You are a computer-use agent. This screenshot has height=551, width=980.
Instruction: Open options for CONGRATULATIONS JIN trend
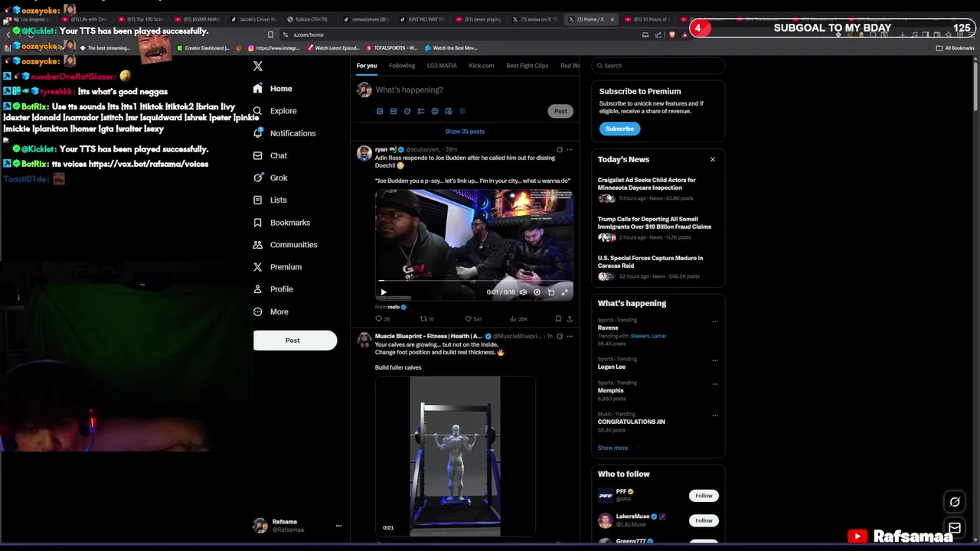coord(715,416)
